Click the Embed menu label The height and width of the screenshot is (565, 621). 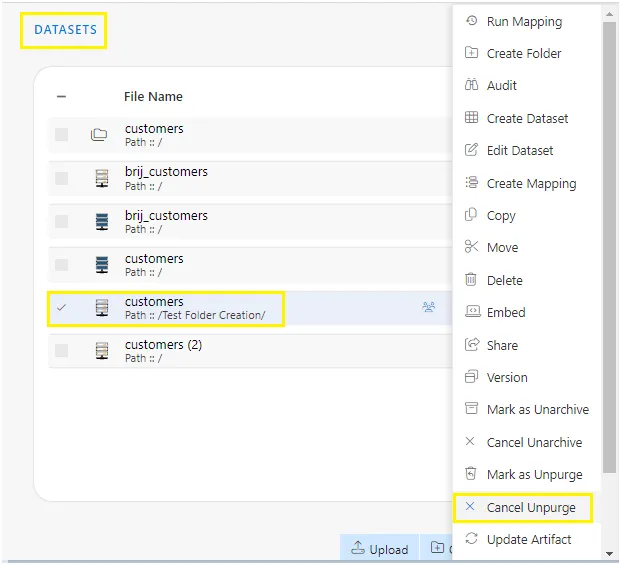[x=506, y=312]
